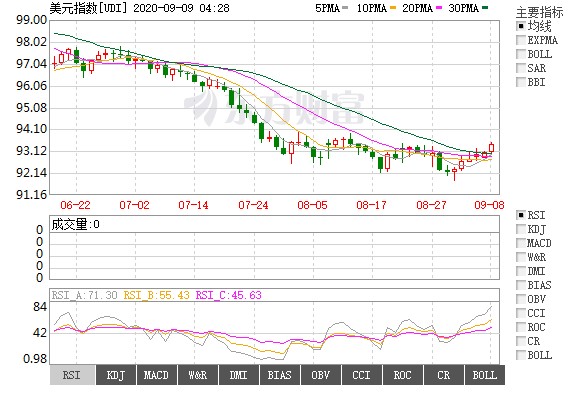Viewport: 571px width, 398px height.
Task: Select the BBI main indicator option
Action: 521,82
